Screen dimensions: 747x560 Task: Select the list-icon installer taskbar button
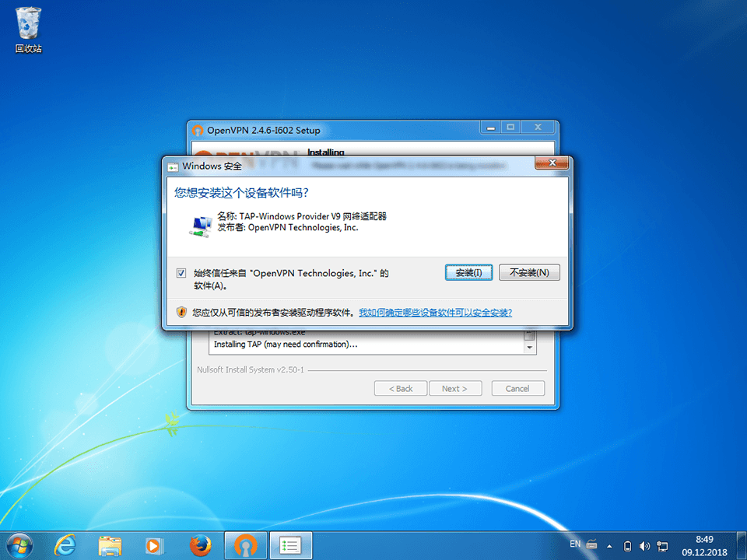(x=290, y=546)
